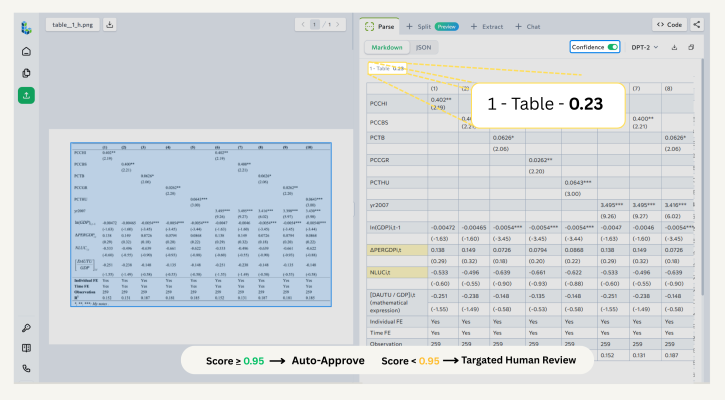Click the green upload icon
Viewport: 725px width, 400px height.
pyautogui.click(x=26, y=95)
